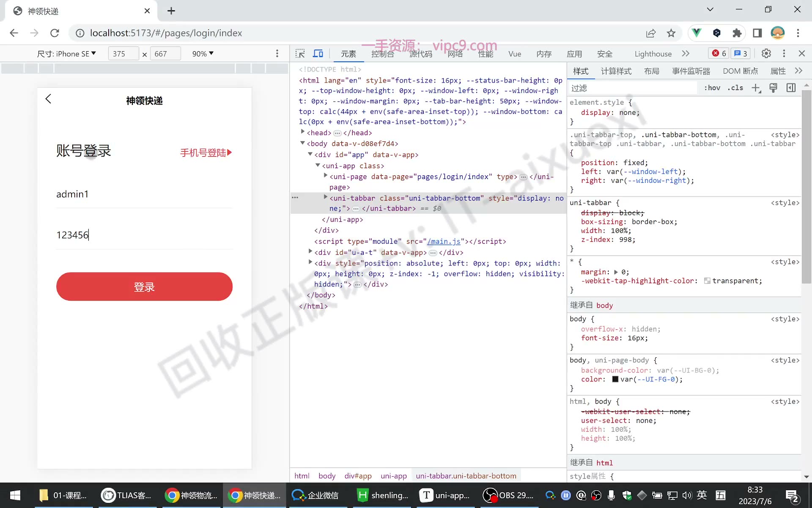This screenshot has height=508, width=812.
Task: Expand the head element node
Action: [x=303, y=133]
